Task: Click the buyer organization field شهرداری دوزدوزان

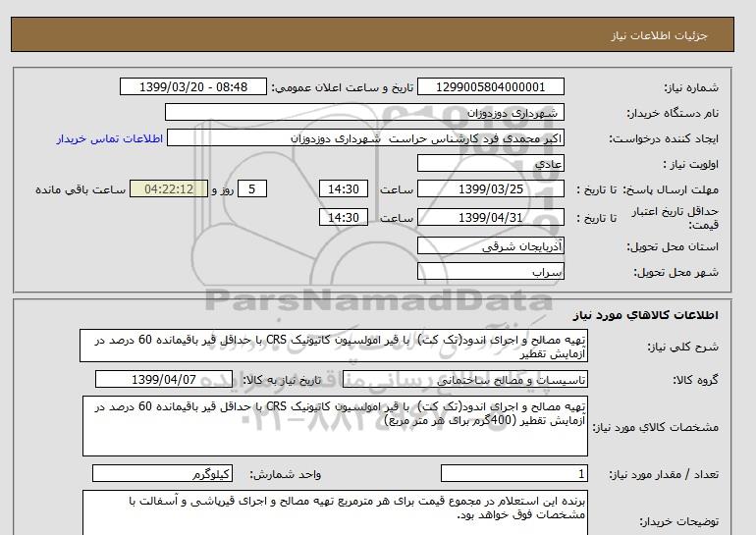Action: 364,112
